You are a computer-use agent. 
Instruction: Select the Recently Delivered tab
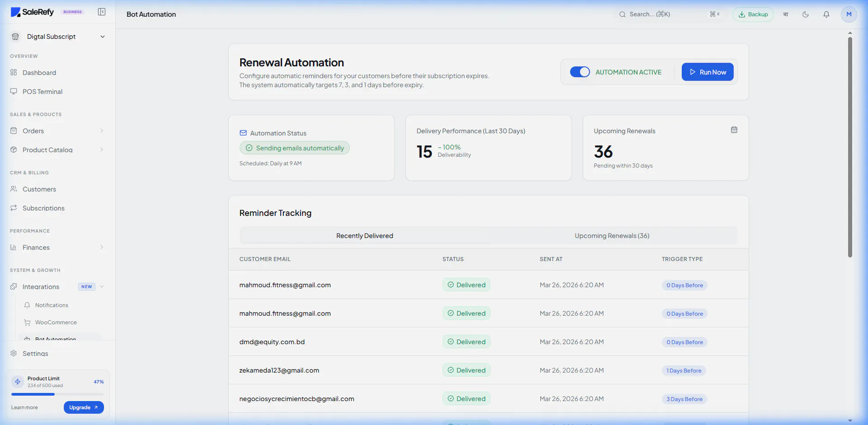coord(365,236)
